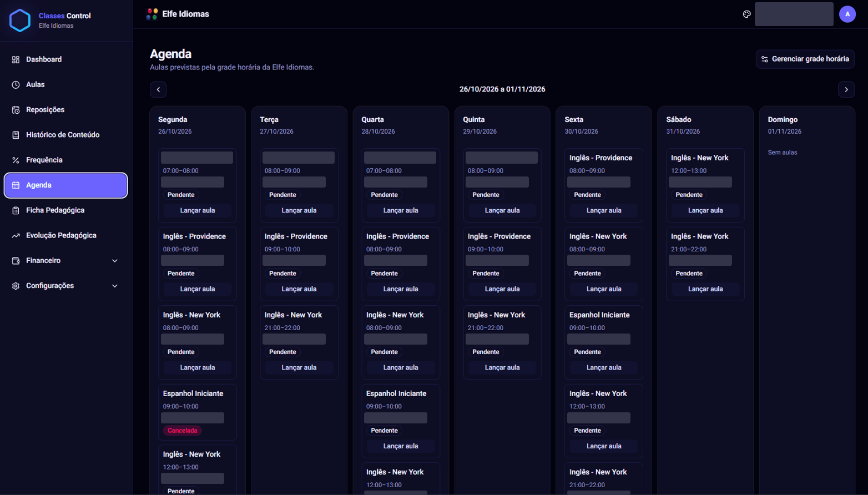Click the Pendente badge on Sábado 12:00–13:00 class
The image size is (868, 495).
(689, 195)
